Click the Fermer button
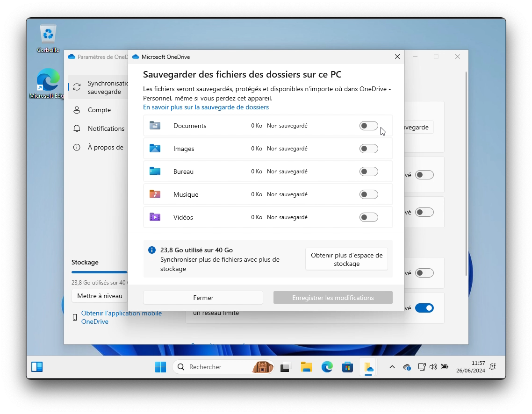Image resolution: width=532 pixels, height=414 pixels. (x=203, y=298)
